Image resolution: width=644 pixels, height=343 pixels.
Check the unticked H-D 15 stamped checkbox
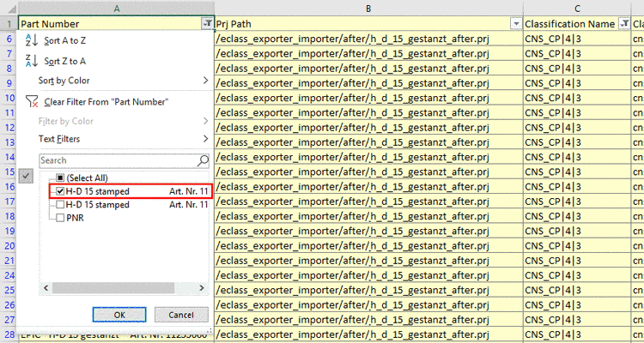tap(60, 204)
